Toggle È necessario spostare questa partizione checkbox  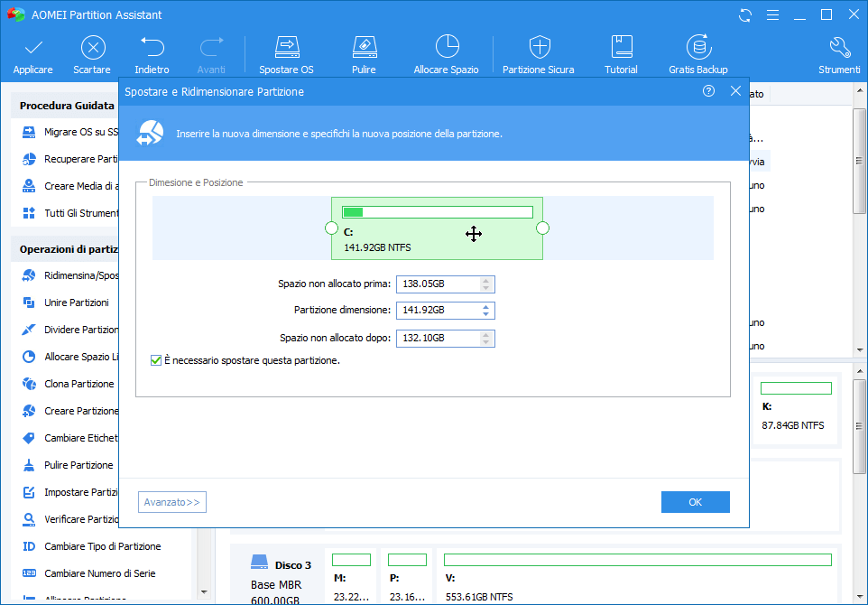click(x=156, y=360)
